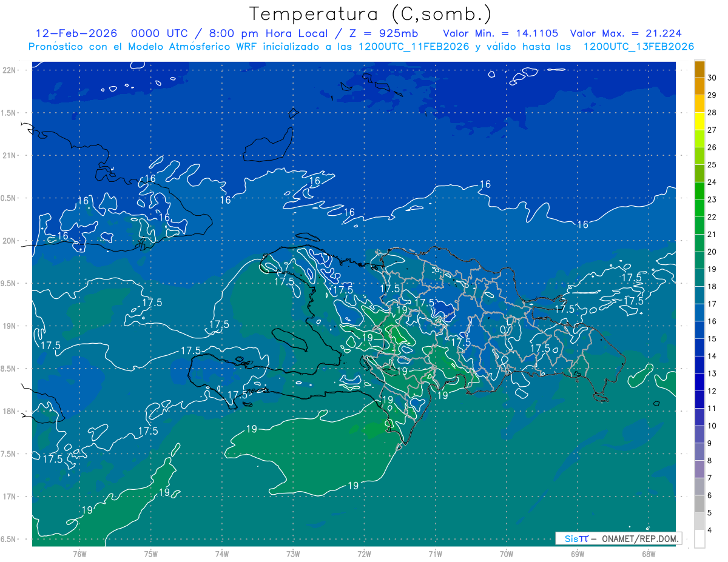Viewport: 728px width, 562px height.
Task: Click the legend swatch between 21 and 22
Action: pos(699,226)
